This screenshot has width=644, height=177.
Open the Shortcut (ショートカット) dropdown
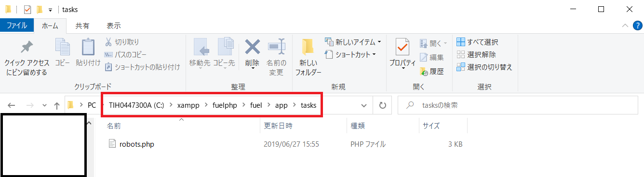click(350, 54)
